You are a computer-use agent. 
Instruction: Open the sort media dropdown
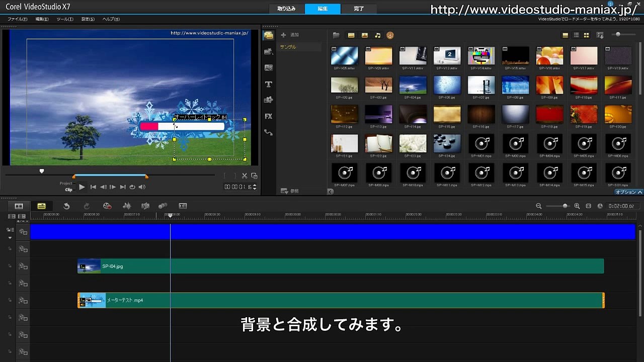[600, 35]
